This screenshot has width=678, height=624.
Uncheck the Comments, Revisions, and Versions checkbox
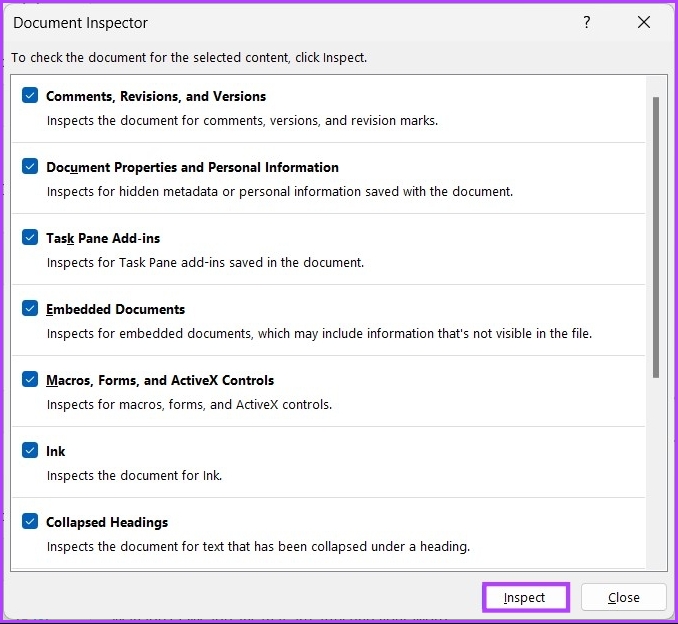click(30, 96)
